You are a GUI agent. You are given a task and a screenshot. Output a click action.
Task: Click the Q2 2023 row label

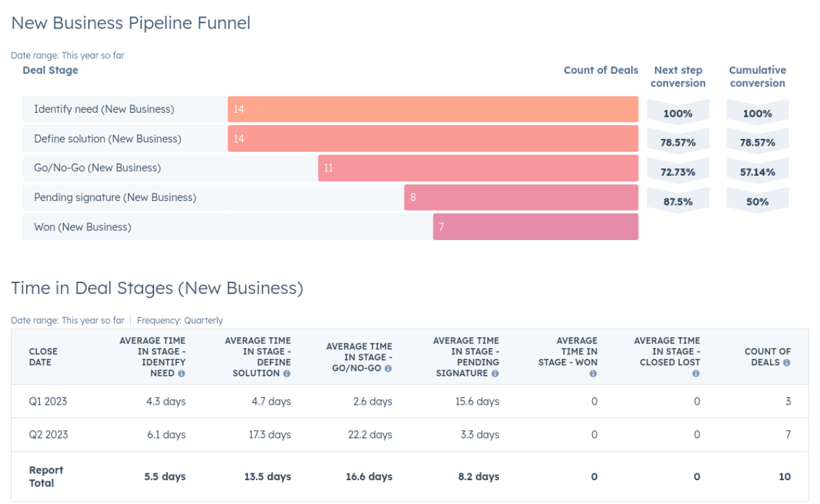coord(48,434)
